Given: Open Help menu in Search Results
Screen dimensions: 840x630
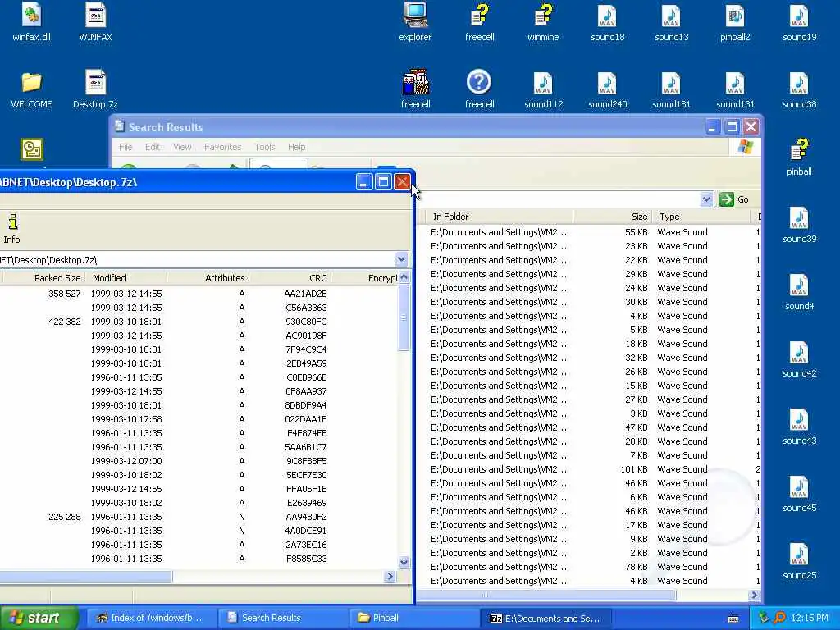Looking at the screenshot, I should pos(296,147).
